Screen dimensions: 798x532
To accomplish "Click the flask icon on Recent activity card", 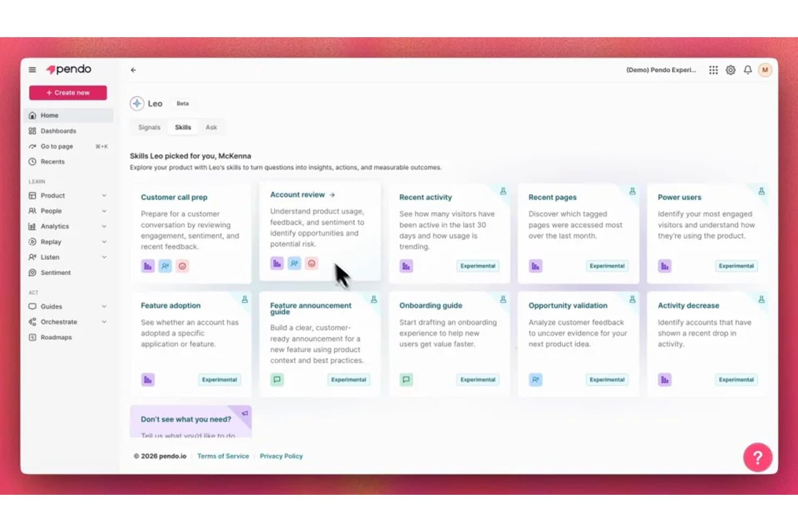I will [x=503, y=191].
